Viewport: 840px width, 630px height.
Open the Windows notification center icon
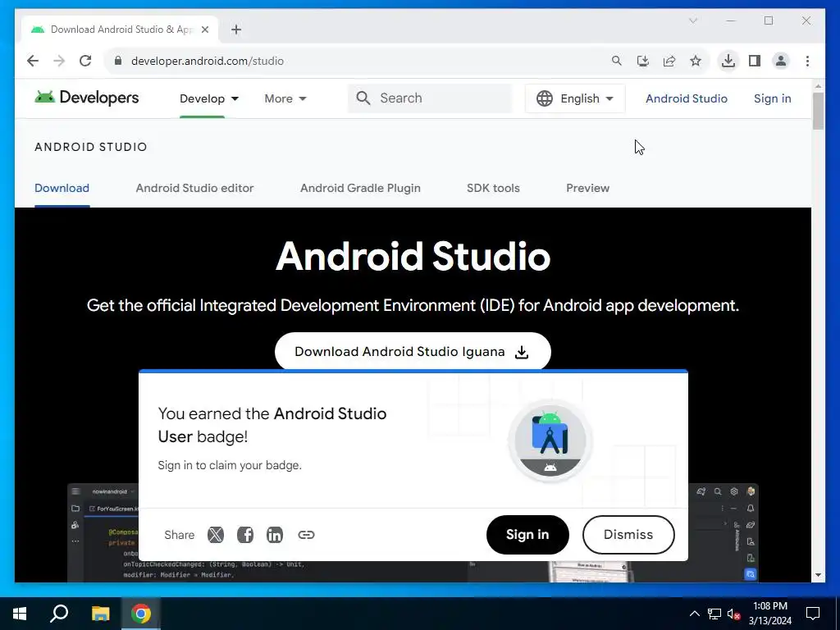[813, 614]
